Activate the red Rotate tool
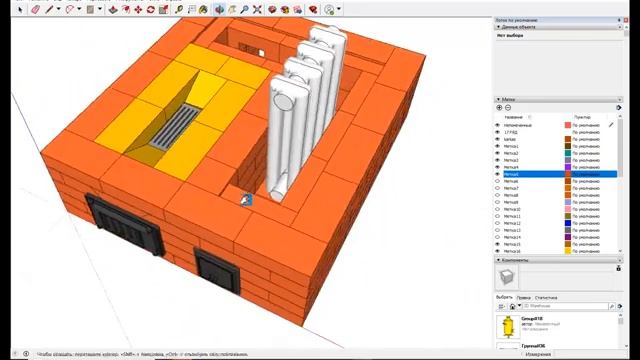Image resolution: width=640 pixels, height=360 pixels. click(151, 9)
